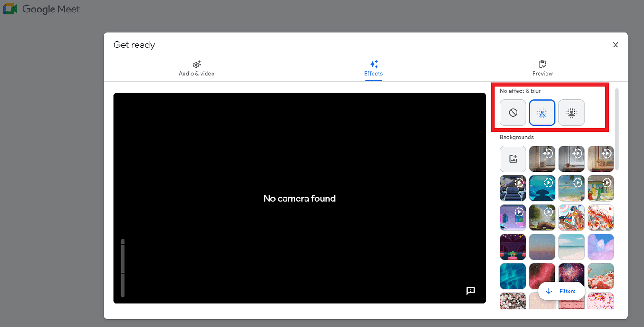The height and width of the screenshot is (327, 644).
Task: Jump down to the Filters section
Action: (561, 291)
